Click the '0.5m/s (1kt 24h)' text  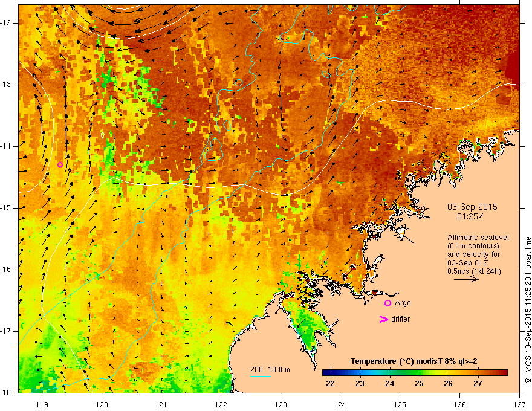(x=474, y=271)
